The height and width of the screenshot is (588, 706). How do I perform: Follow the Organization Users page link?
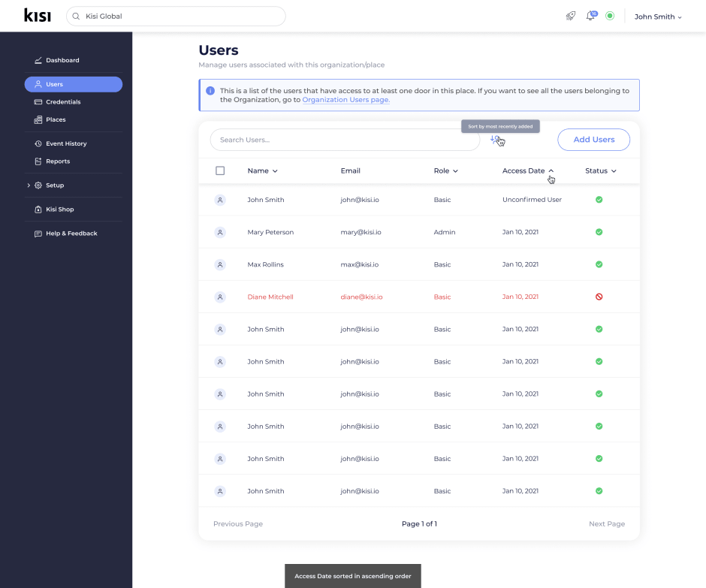point(345,100)
